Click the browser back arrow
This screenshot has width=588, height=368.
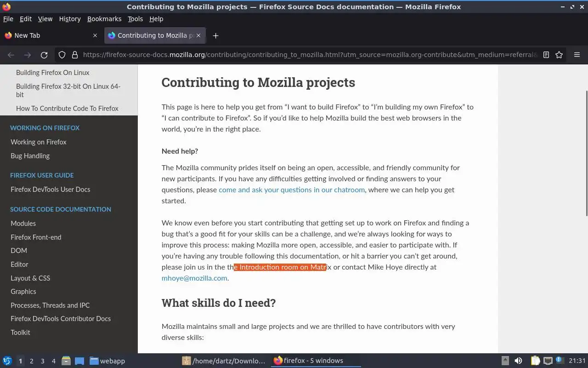tap(11, 55)
